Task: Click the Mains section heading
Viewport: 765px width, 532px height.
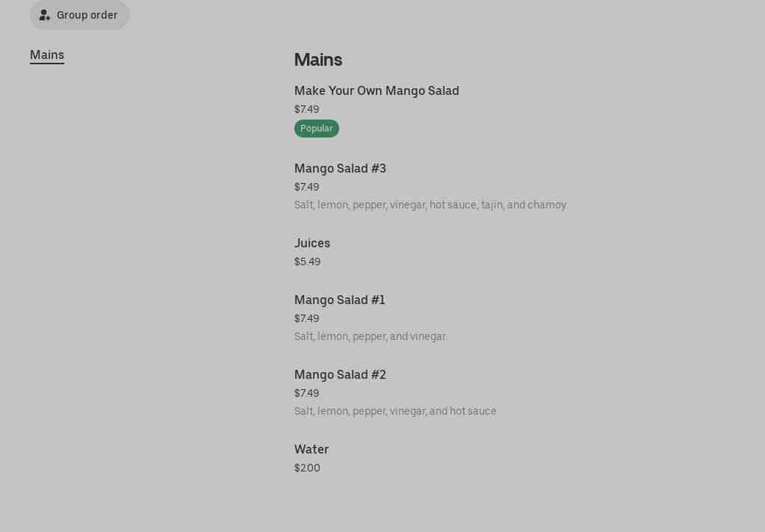Action: coord(318,60)
